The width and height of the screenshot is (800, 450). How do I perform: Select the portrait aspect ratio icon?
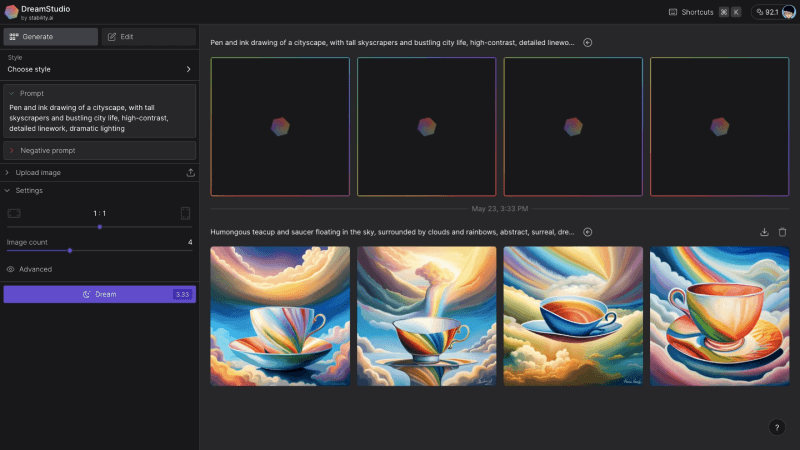(x=185, y=213)
